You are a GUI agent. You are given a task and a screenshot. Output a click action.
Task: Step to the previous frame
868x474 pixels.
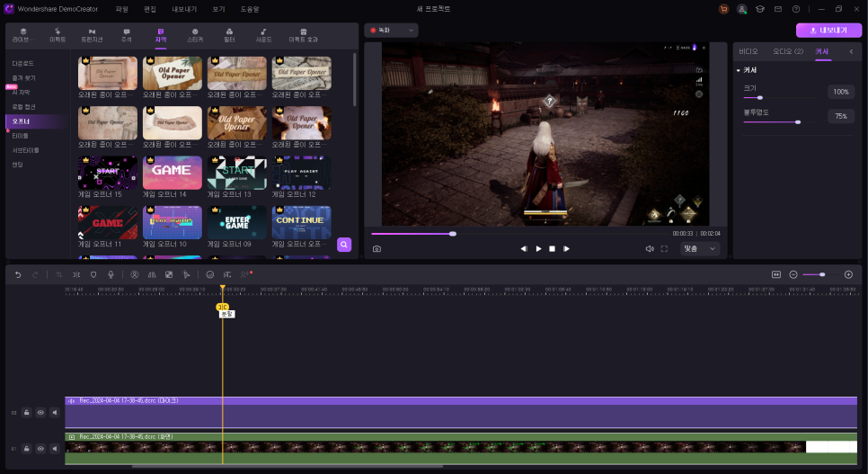click(524, 249)
